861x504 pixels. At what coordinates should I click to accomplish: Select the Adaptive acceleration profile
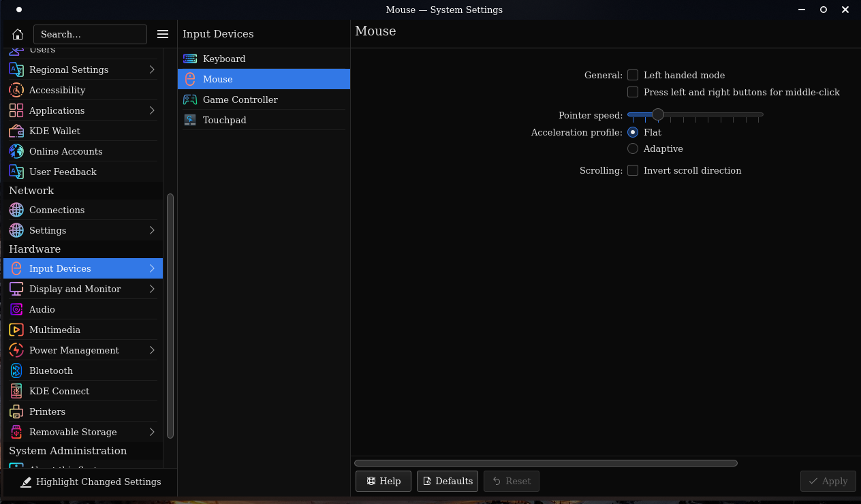point(633,148)
